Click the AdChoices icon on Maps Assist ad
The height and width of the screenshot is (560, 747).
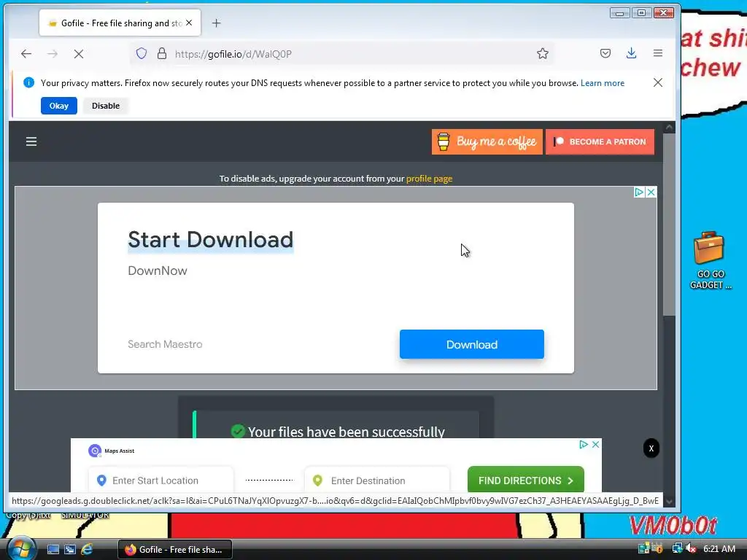pyautogui.click(x=584, y=444)
